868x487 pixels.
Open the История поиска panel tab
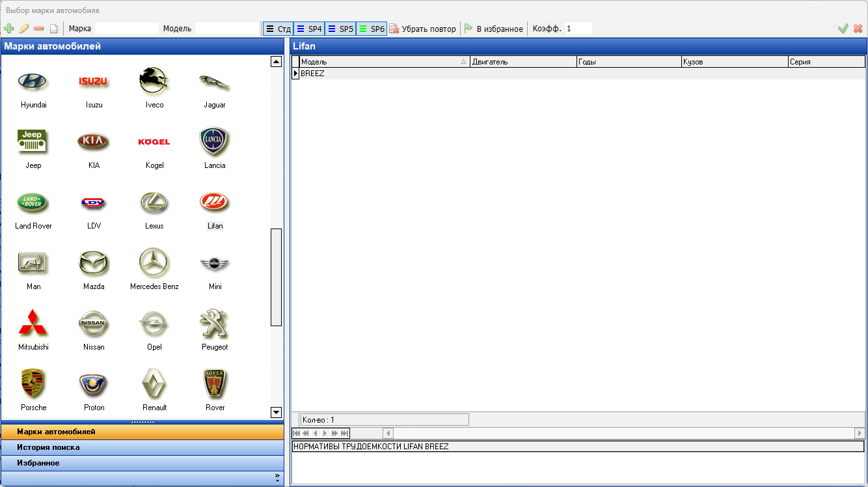pos(142,447)
